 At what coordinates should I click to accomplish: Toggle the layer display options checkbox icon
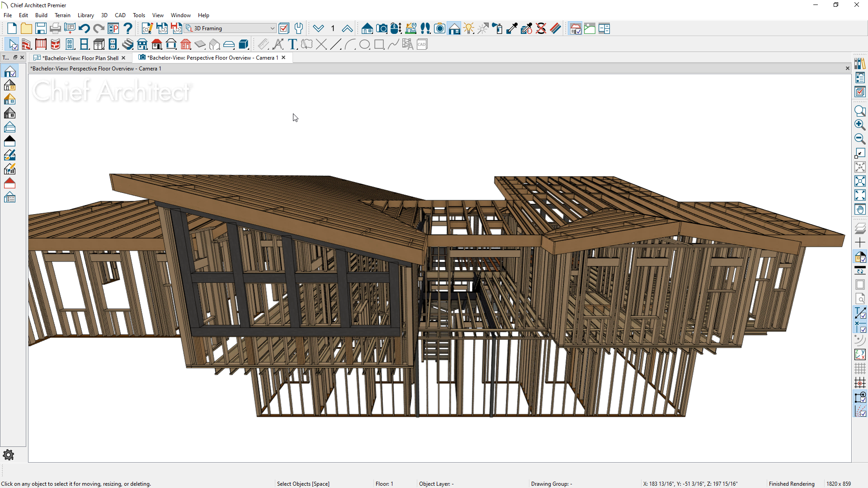pyautogui.click(x=284, y=28)
